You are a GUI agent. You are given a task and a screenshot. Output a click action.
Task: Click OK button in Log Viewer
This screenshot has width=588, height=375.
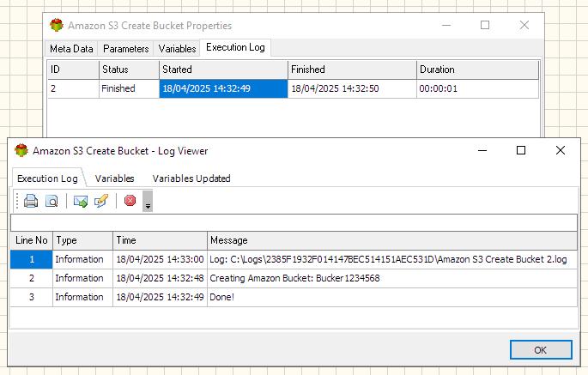tap(541, 350)
